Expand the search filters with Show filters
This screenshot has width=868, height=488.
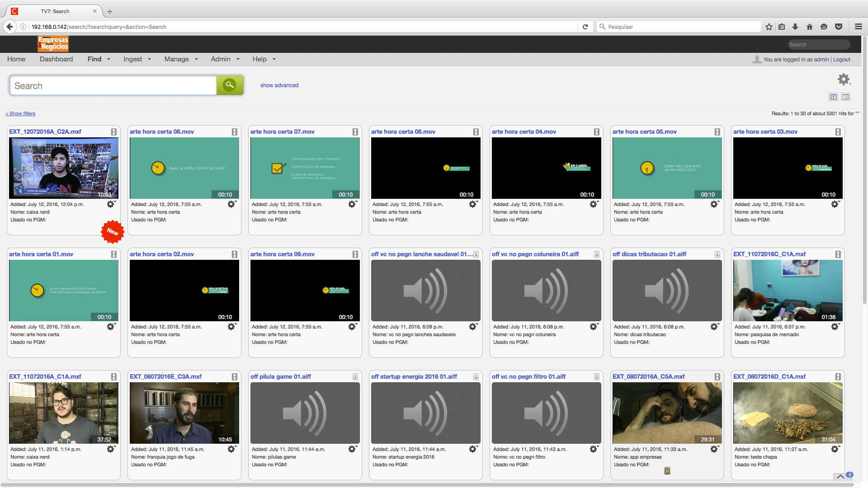[20, 113]
